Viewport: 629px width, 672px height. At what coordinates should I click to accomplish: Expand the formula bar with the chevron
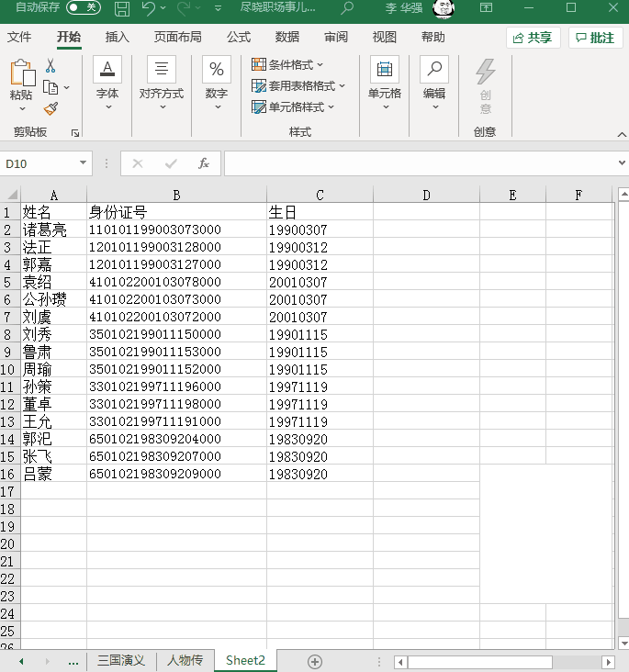tap(622, 162)
